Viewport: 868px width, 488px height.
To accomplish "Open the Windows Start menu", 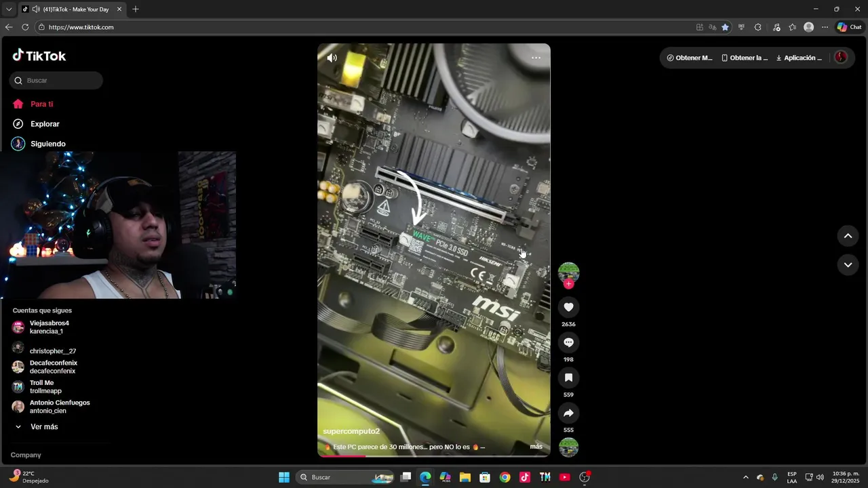I will 284,477.
